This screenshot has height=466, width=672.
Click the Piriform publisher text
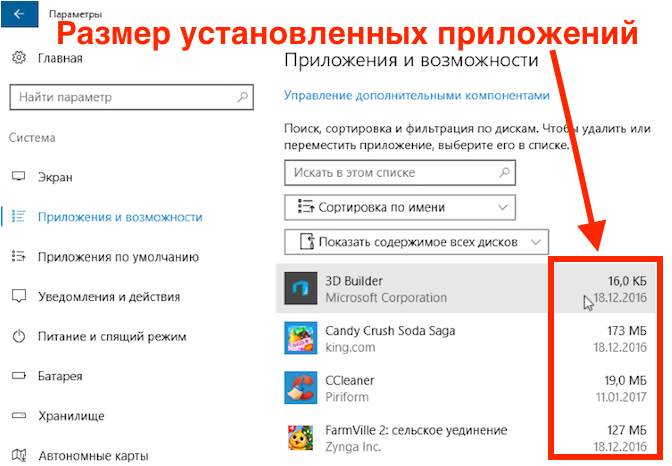click(x=347, y=397)
